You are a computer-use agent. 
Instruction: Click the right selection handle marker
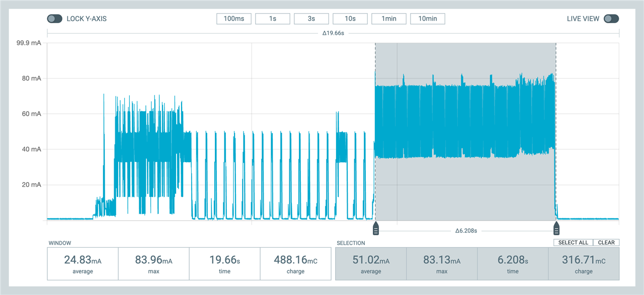[x=556, y=229]
